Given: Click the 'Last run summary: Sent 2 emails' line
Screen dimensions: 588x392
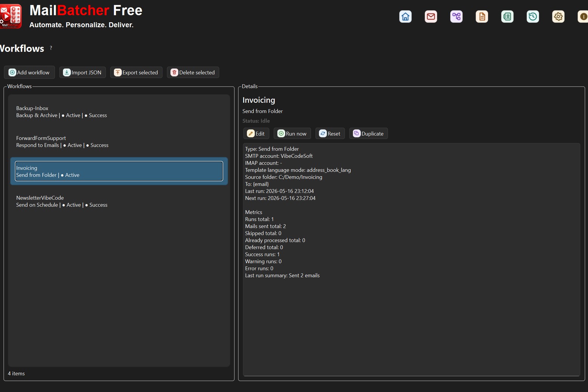Looking at the screenshot, I should click(x=282, y=276).
